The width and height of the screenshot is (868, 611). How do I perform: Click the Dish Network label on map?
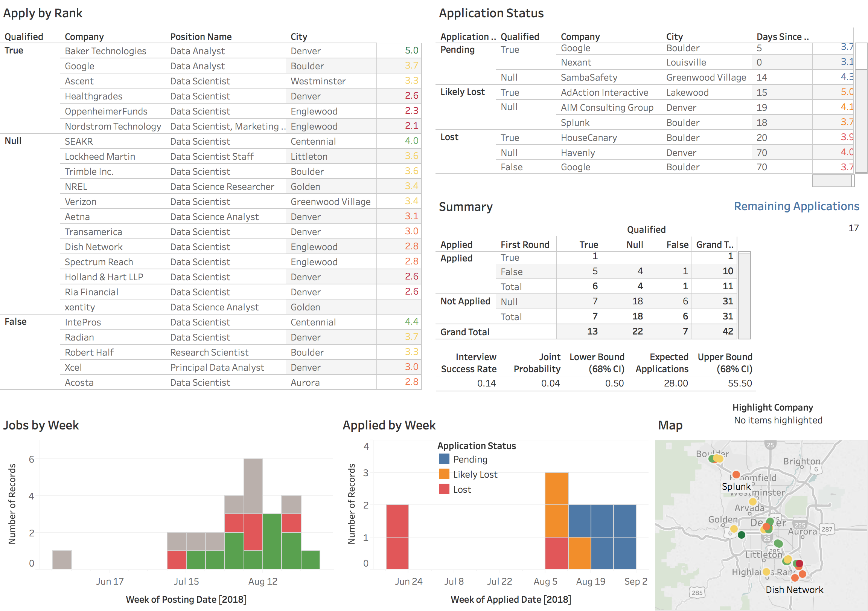tap(794, 590)
